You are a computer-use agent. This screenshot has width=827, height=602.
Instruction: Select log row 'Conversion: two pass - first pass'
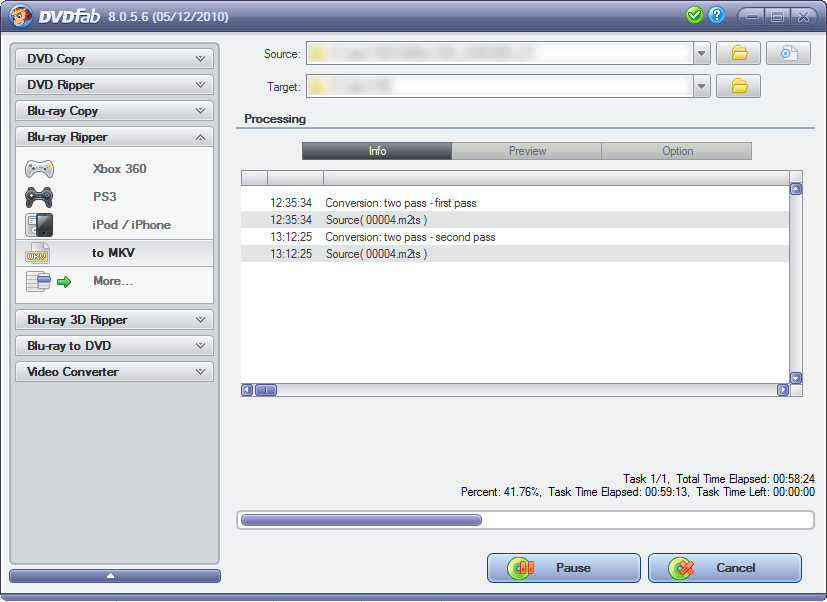[515, 203]
